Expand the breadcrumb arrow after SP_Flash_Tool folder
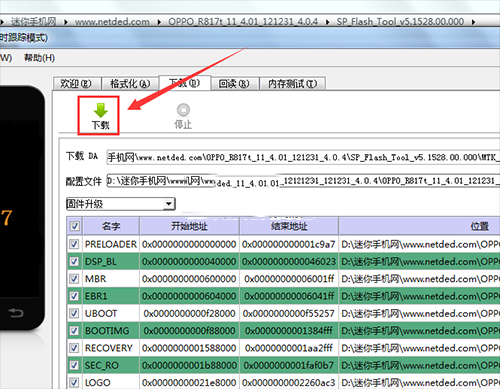This screenshot has height=389, width=500. [x=473, y=22]
